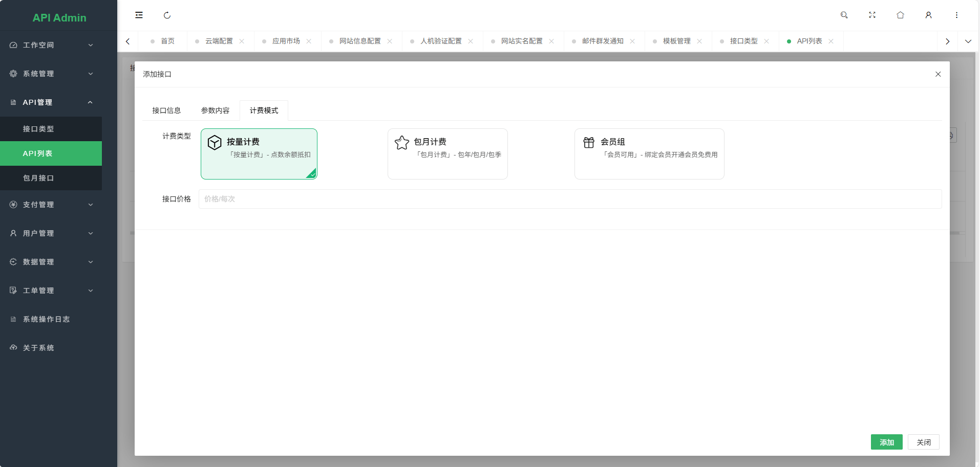The height and width of the screenshot is (467, 980).
Task: Switch to the 接口信息 tab
Action: pos(166,110)
